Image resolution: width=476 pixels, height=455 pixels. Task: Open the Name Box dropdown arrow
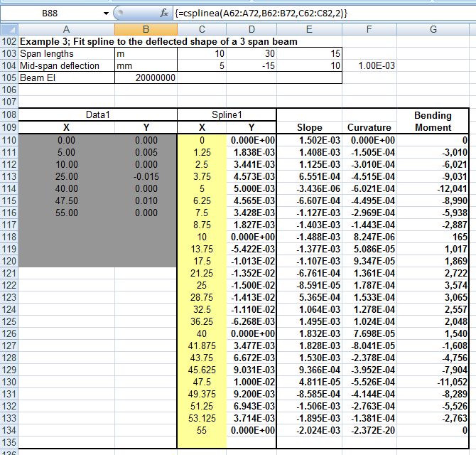pyautogui.click(x=107, y=13)
